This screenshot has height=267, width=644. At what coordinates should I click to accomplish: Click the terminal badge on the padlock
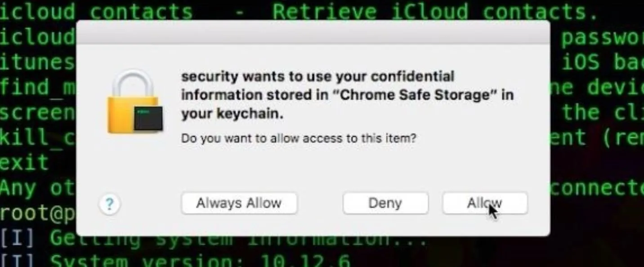(148, 118)
